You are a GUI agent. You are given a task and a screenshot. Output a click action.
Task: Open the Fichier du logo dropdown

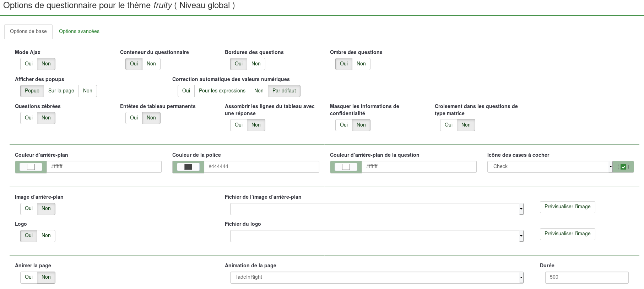[377, 236]
